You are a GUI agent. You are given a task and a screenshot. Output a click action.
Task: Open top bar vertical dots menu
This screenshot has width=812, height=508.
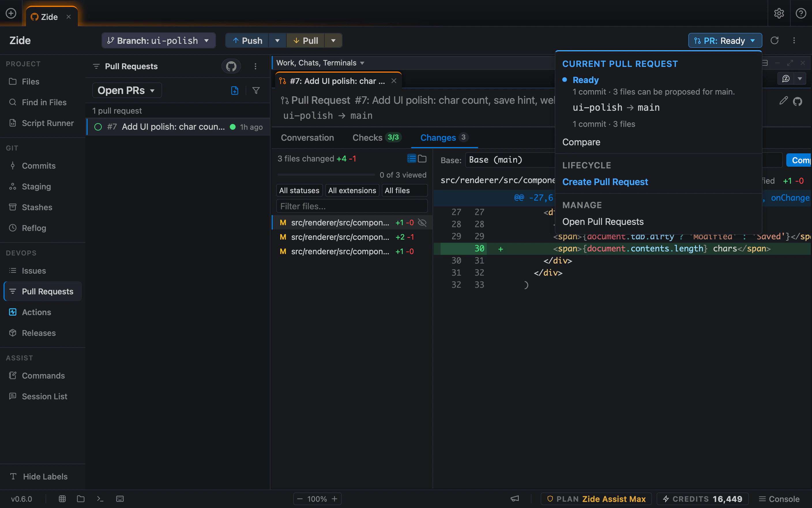pyautogui.click(x=794, y=40)
